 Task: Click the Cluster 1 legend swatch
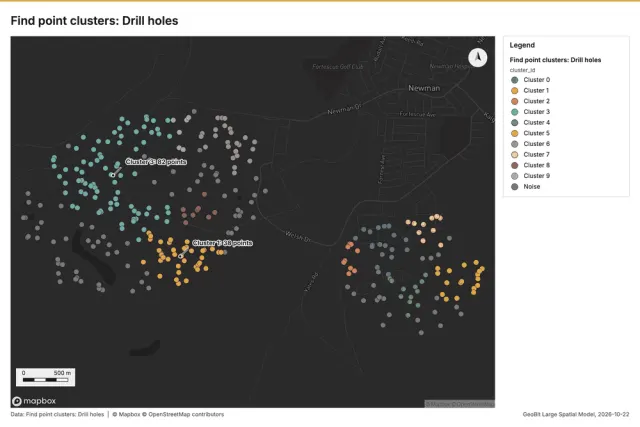pos(515,91)
